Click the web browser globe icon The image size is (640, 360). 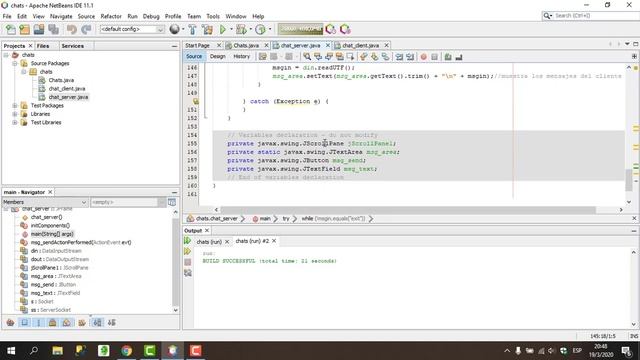(174, 29)
